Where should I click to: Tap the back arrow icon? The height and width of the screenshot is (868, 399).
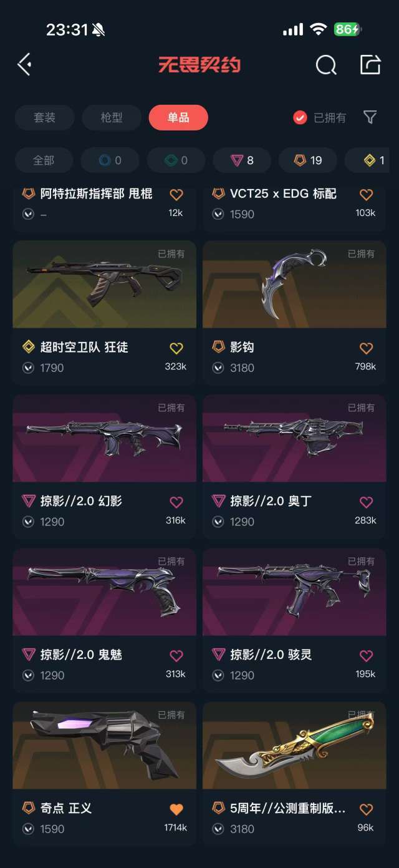coord(24,64)
